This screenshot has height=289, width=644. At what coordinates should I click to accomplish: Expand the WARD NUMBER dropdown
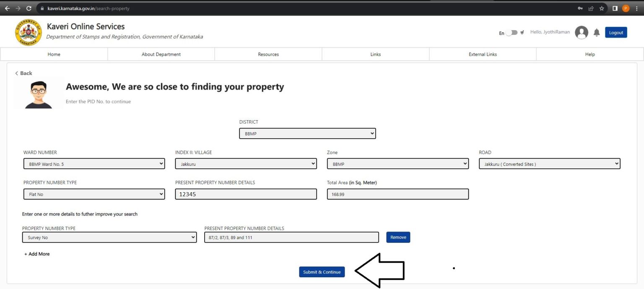coord(94,164)
